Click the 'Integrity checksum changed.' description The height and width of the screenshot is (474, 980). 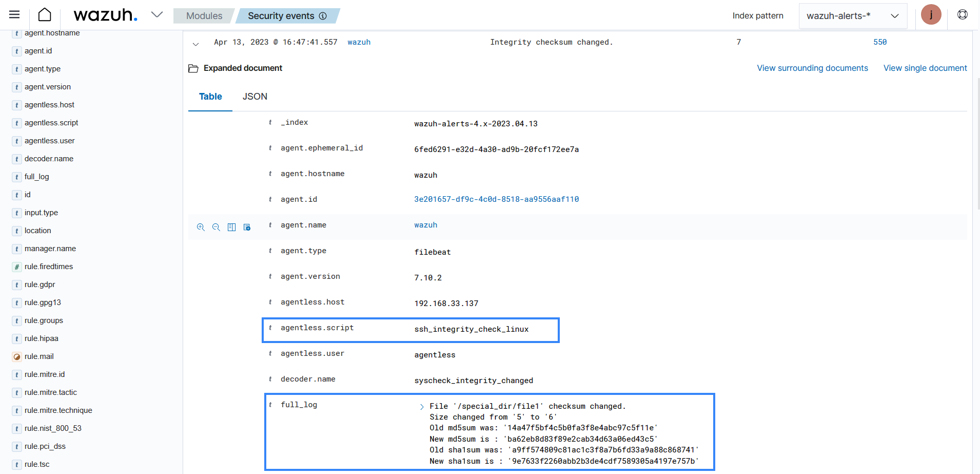point(551,42)
